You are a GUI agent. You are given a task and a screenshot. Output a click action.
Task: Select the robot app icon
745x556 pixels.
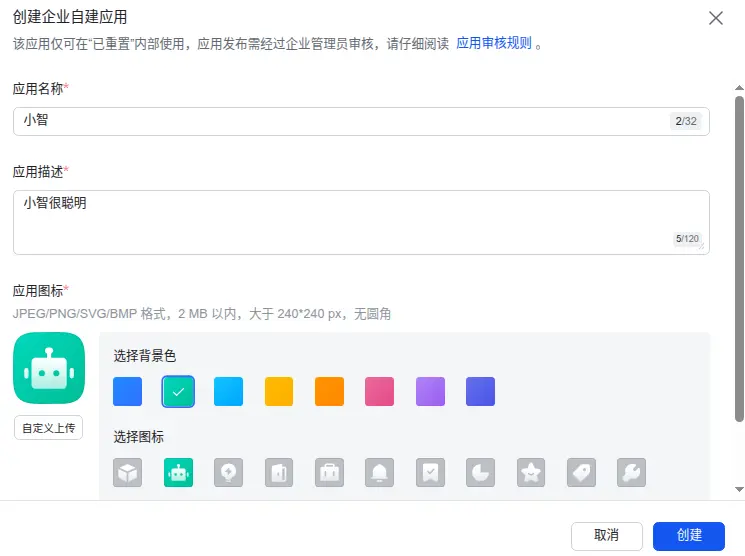click(178, 472)
